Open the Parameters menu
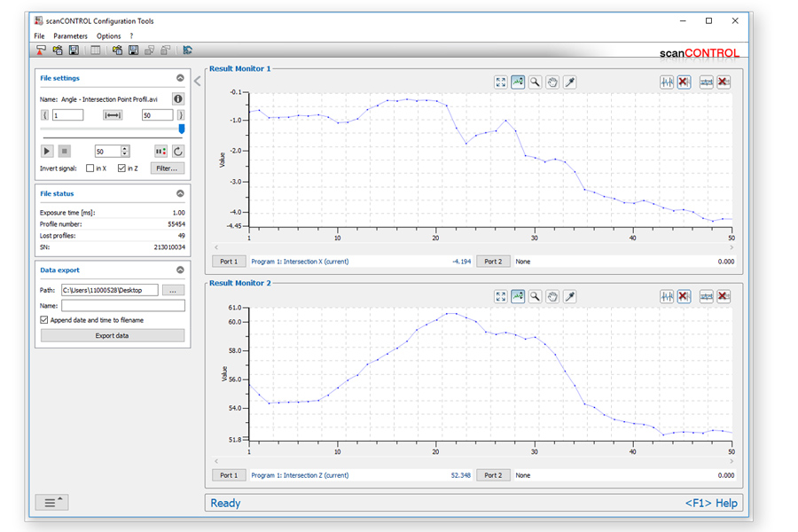 pyautogui.click(x=70, y=36)
